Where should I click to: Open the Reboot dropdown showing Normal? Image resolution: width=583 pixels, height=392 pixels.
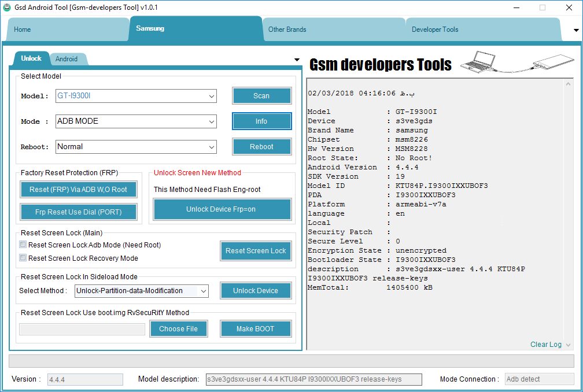point(136,147)
